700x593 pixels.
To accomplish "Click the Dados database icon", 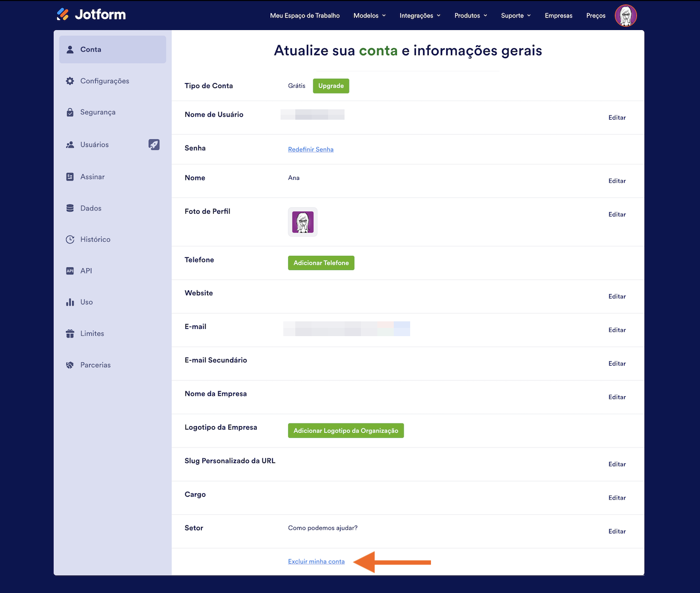I will [x=70, y=208].
